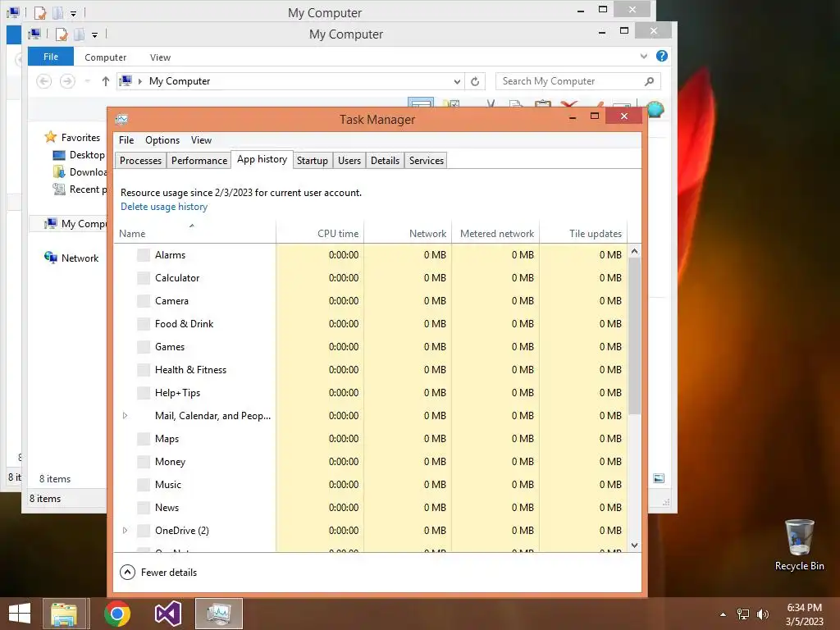Switch to Users tab
The image size is (840, 630).
tap(349, 161)
